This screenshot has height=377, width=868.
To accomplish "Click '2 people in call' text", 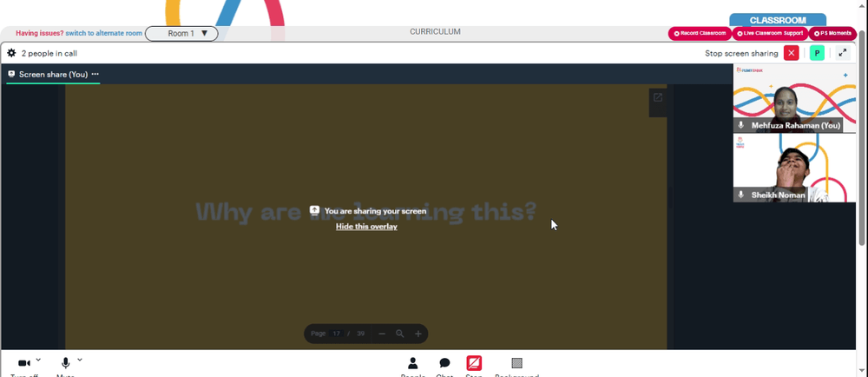I will click(49, 54).
